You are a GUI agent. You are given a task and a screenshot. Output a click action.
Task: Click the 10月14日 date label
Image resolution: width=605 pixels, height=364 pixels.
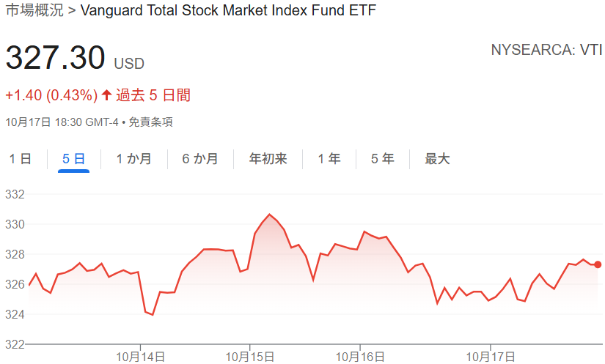[x=140, y=357]
